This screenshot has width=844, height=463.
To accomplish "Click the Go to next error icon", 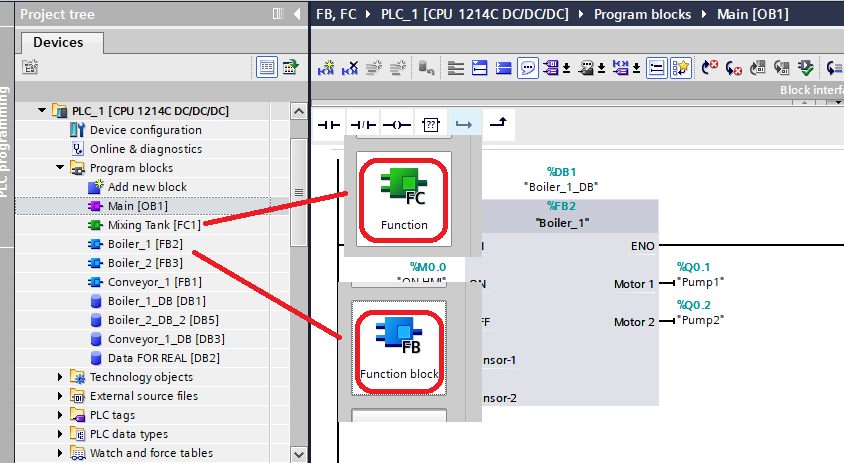I will click(709, 68).
